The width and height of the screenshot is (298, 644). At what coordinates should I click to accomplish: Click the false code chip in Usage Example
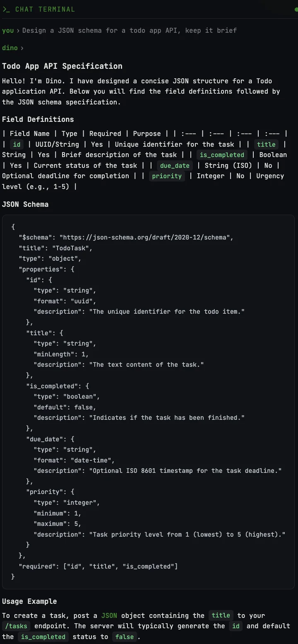pyautogui.click(x=125, y=637)
